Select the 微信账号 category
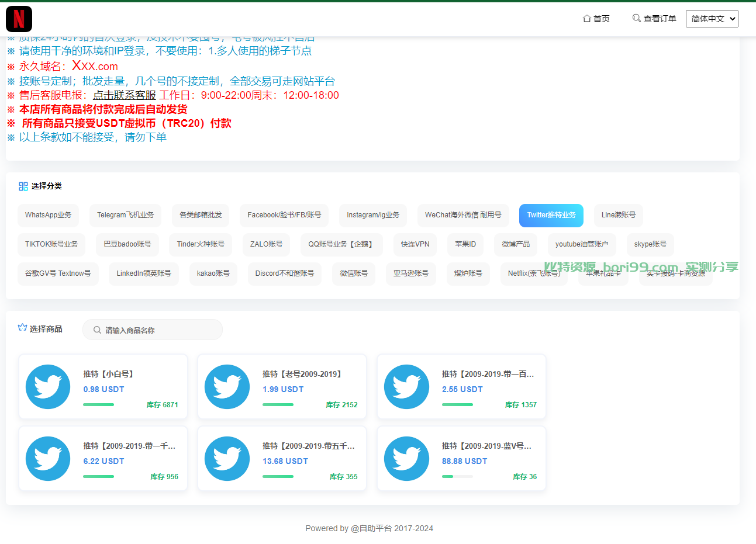756x544 pixels. coord(354,273)
